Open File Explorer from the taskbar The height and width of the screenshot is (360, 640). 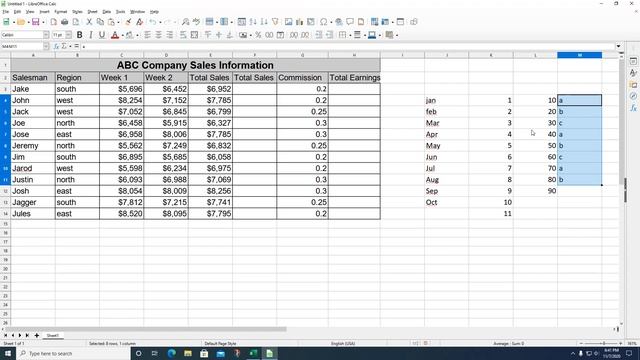188,353
